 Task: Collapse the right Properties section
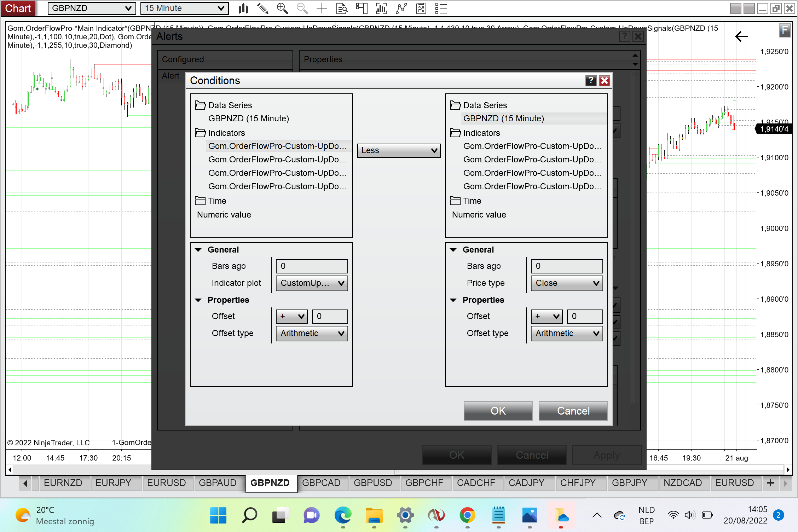[453, 300]
